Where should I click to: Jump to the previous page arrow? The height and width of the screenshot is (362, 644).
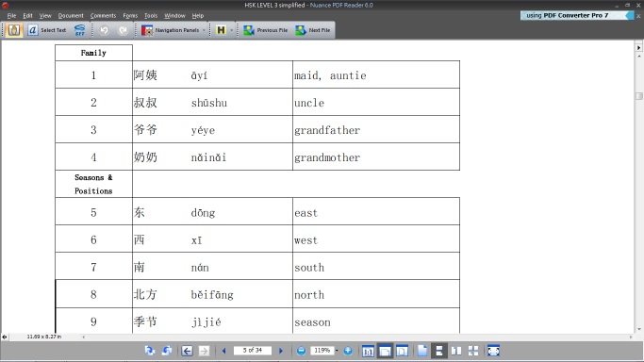pos(223,351)
